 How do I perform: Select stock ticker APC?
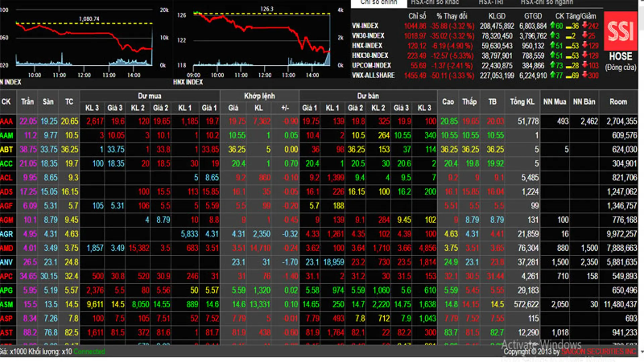(x=6, y=276)
